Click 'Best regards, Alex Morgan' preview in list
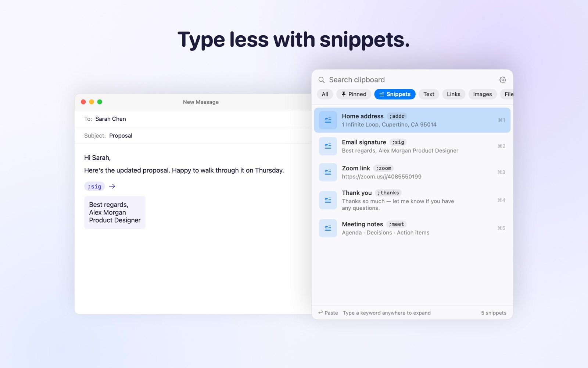 click(x=400, y=151)
